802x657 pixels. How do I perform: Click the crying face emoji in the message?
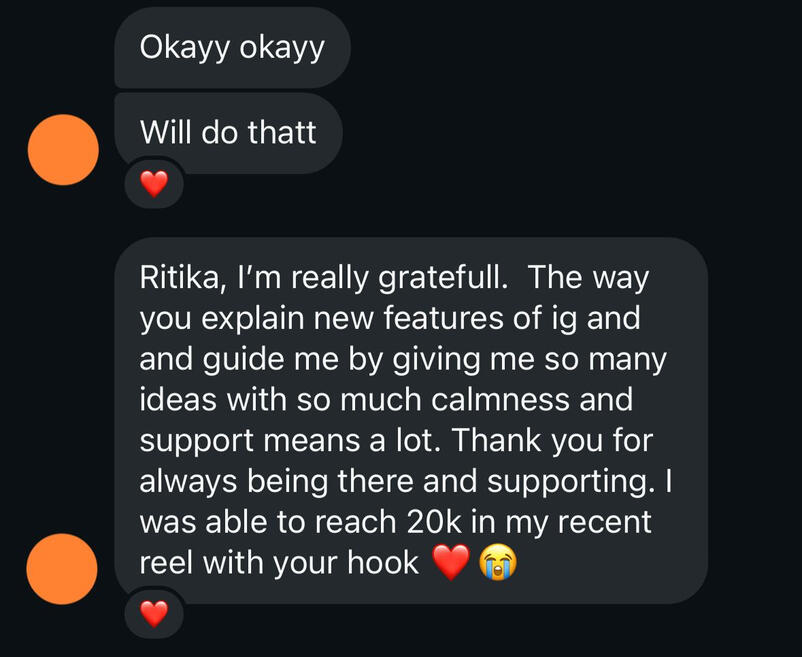pyautogui.click(x=497, y=565)
